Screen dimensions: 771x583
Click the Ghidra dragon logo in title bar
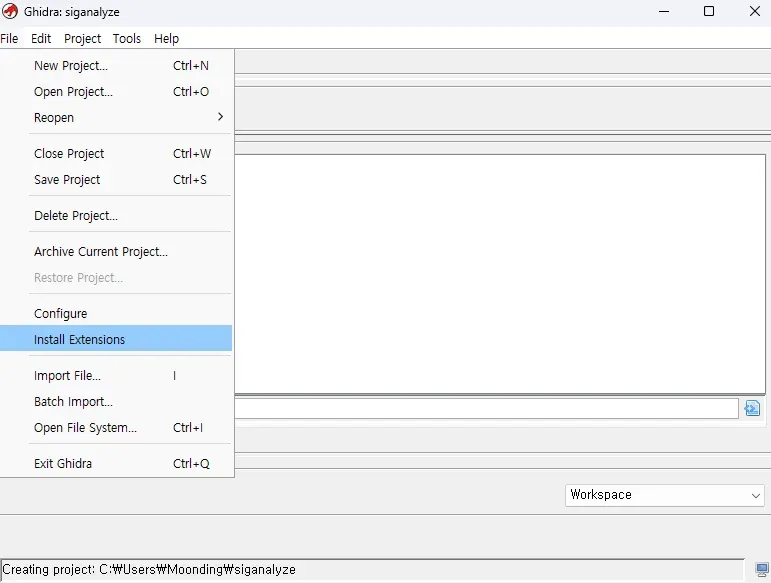[11, 11]
